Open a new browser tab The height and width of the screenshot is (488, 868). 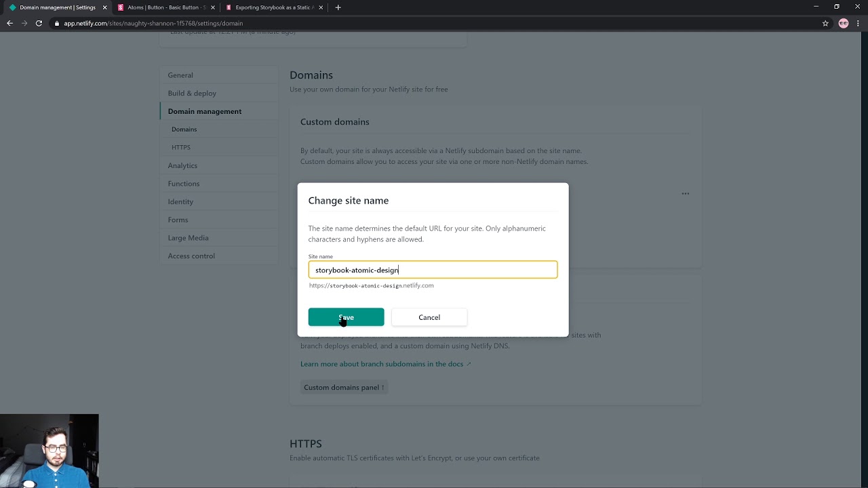tap(338, 7)
